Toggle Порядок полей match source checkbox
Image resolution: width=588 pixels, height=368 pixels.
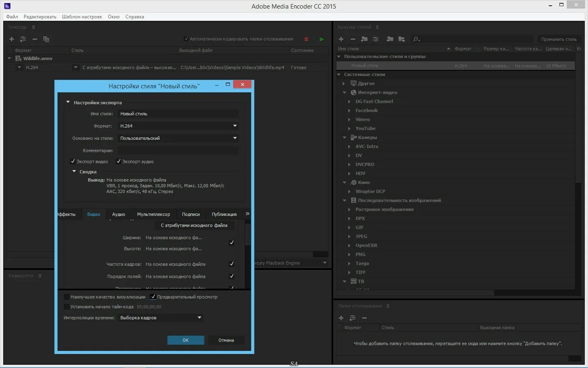[x=232, y=276]
